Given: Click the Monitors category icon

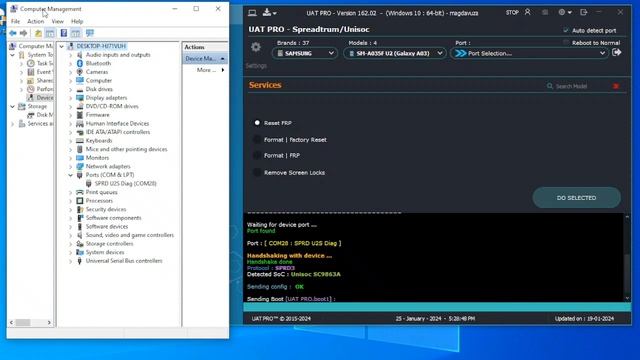Looking at the screenshot, I should point(80,158).
